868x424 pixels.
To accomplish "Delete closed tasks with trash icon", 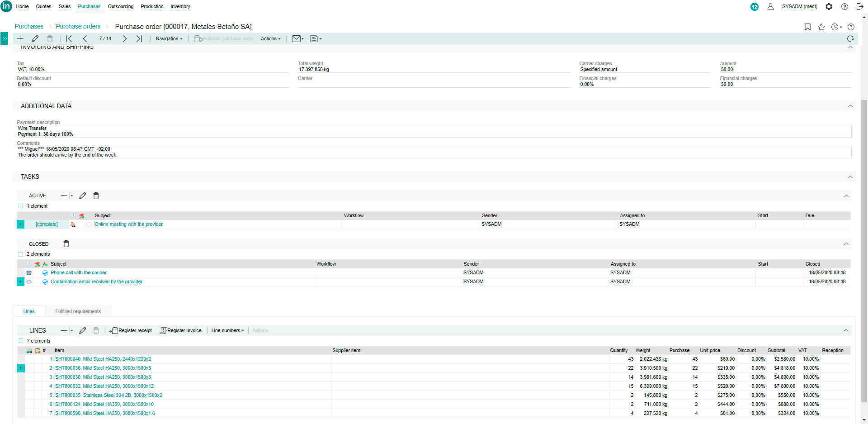I will pos(66,244).
